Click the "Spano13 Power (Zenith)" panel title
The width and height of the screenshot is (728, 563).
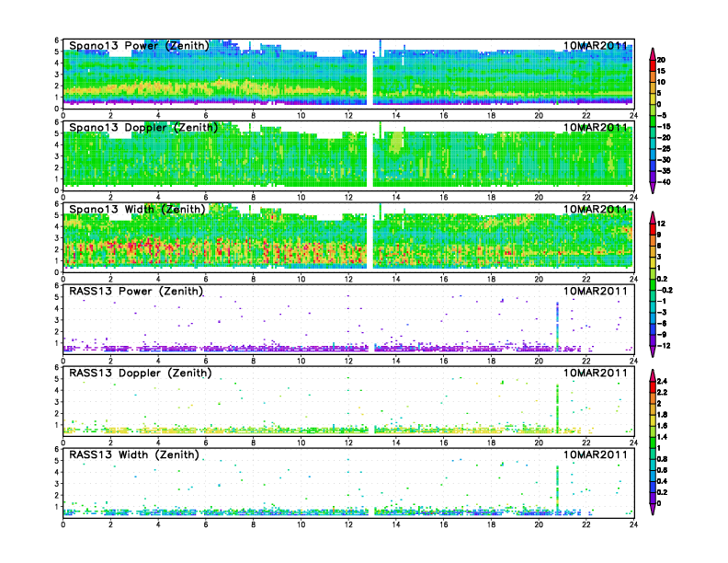coord(140,46)
